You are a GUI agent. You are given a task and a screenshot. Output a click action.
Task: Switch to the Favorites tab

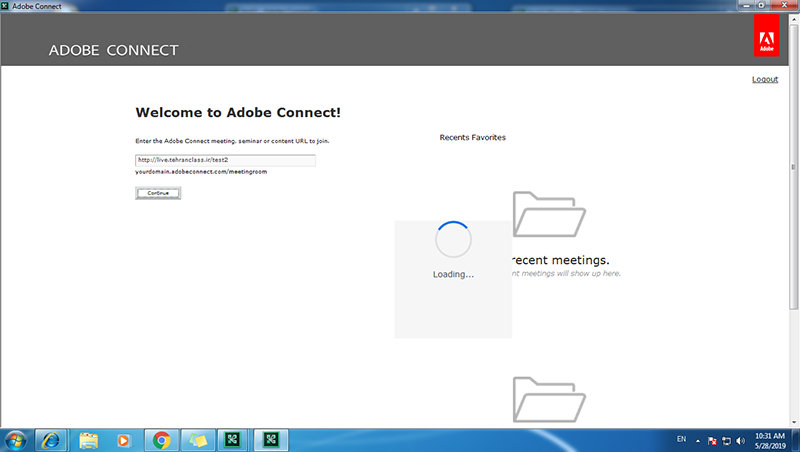click(489, 137)
